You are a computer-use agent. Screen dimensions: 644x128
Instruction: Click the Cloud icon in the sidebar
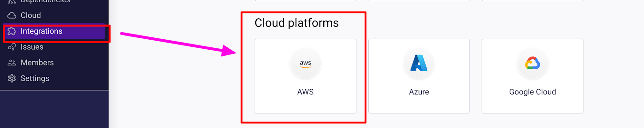[x=12, y=15]
